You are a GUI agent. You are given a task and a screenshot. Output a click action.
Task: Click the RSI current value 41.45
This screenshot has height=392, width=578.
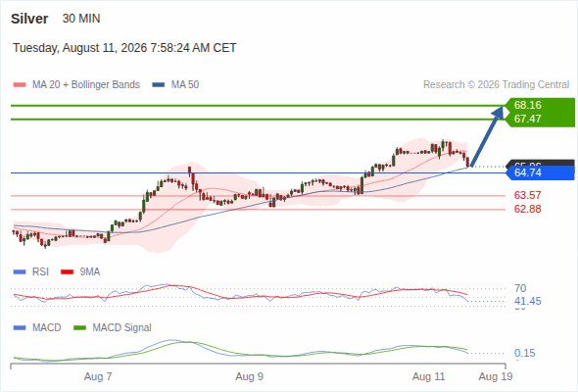pyautogui.click(x=527, y=301)
